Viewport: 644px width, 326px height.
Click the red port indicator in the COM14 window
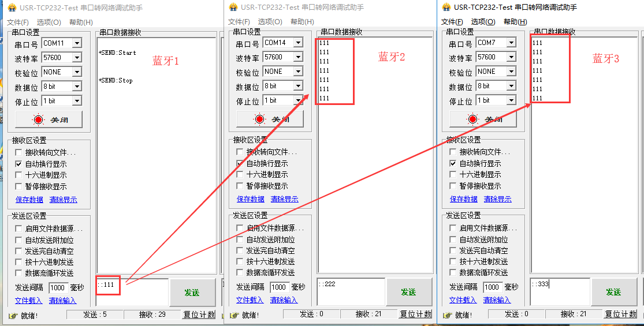pyautogui.click(x=260, y=119)
